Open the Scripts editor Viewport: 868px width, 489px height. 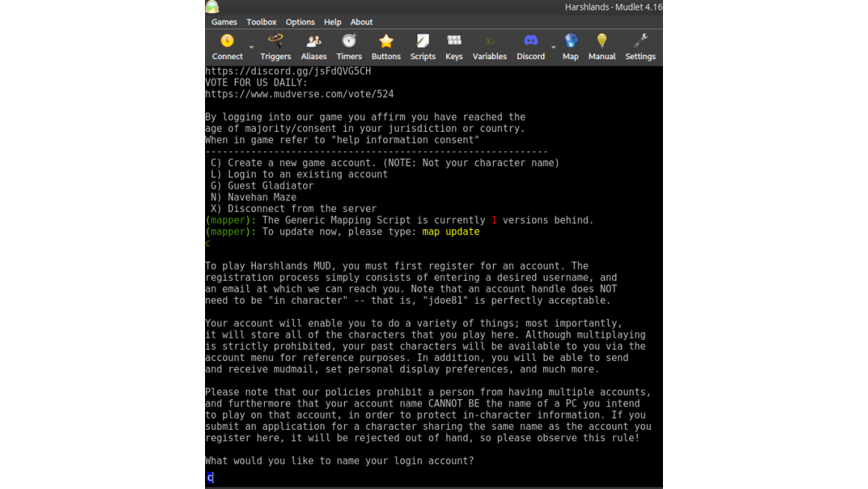tap(422, 47)
